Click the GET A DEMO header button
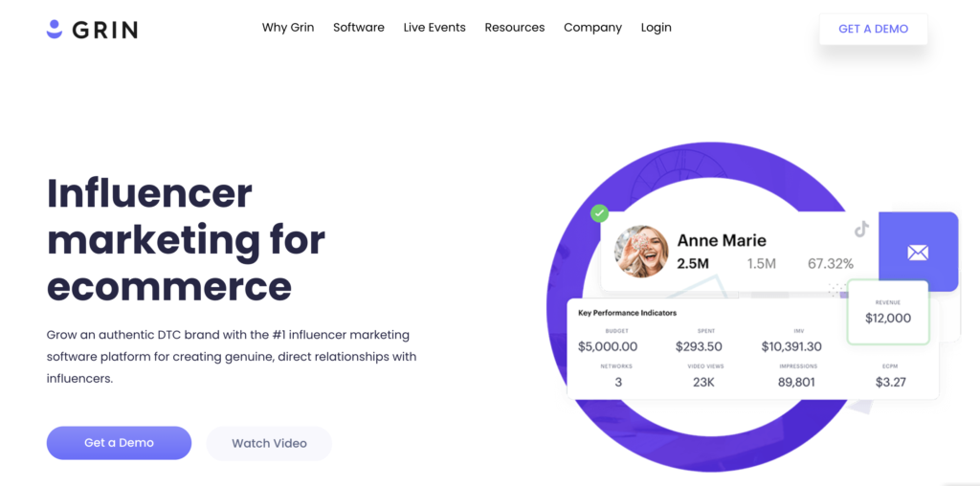This screenshot has height=486, width=980. (x=873, y=29)
